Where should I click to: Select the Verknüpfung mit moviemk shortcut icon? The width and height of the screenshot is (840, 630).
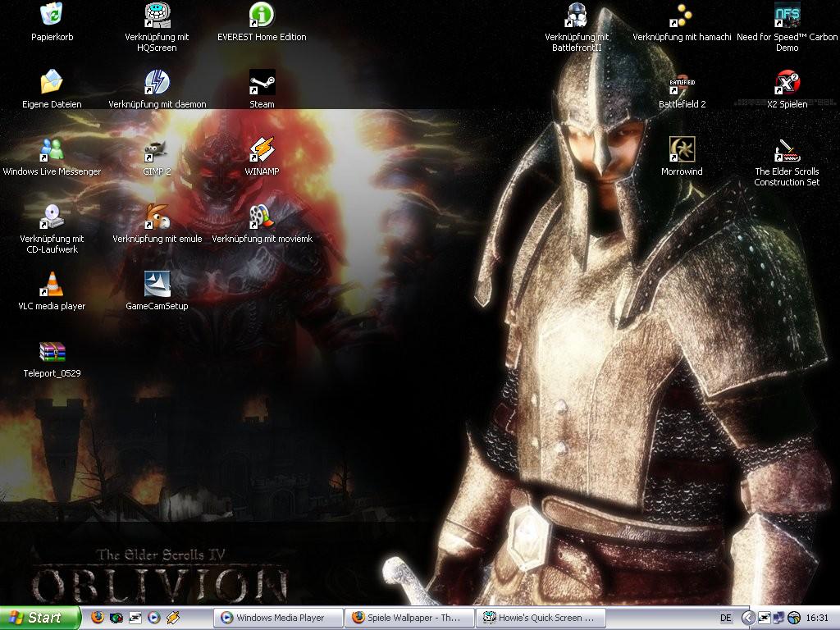click(262, 217)
